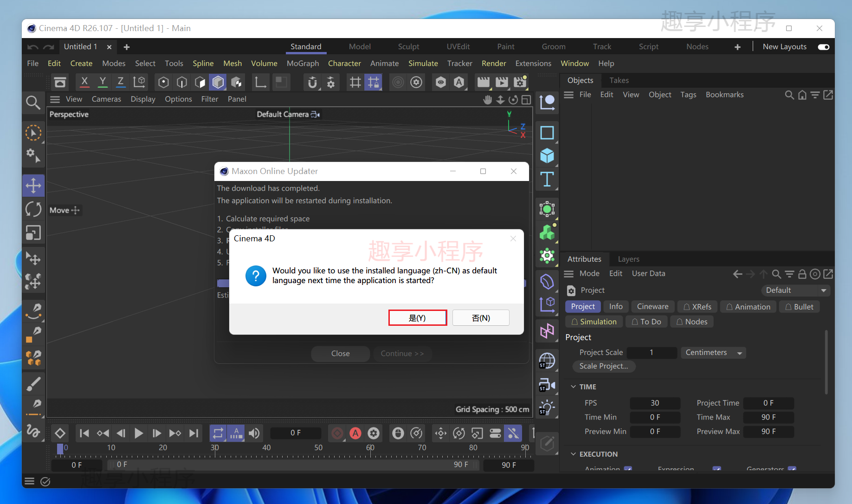Click the Project Scale value field

click(652, 353)
